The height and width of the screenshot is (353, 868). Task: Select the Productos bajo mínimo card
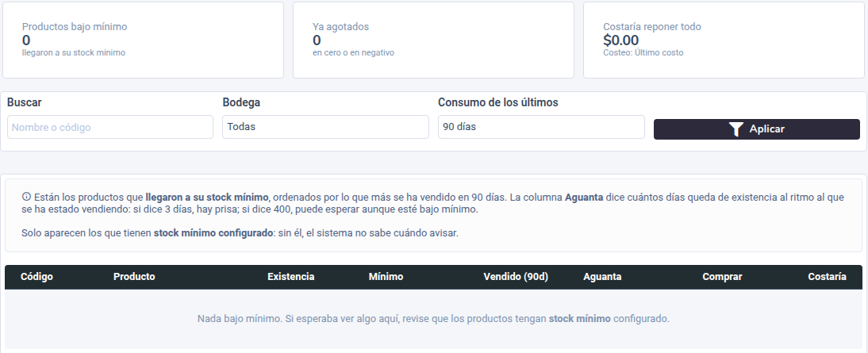tap(144, 40)
